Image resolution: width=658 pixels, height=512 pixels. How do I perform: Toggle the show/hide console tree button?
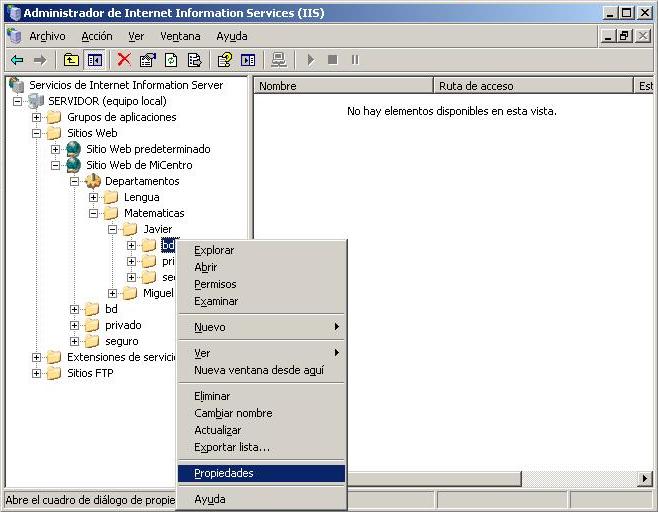[x=94, y=60]
